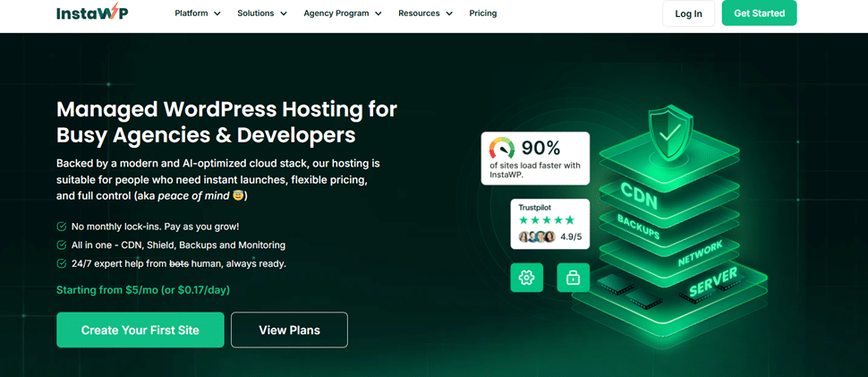Click the check icon beside All in one
The width and height of the screenshot is (868, 377).
click(x=62, y=244)
